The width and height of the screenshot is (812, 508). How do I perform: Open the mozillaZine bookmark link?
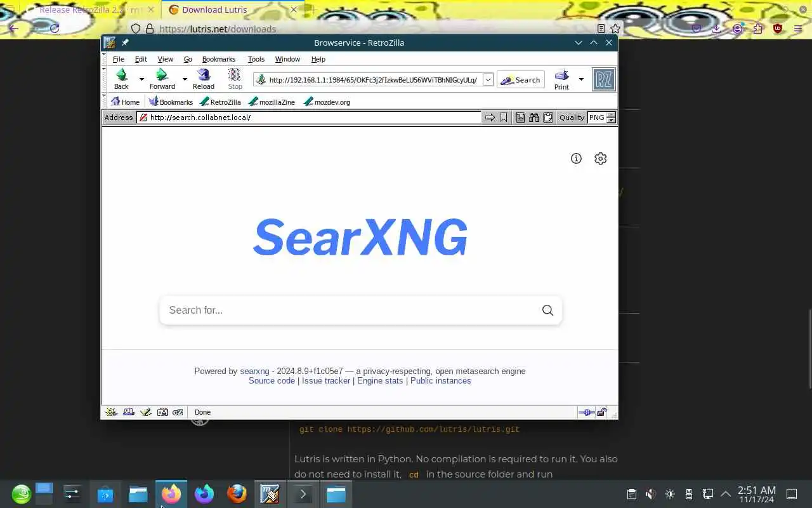272,102
